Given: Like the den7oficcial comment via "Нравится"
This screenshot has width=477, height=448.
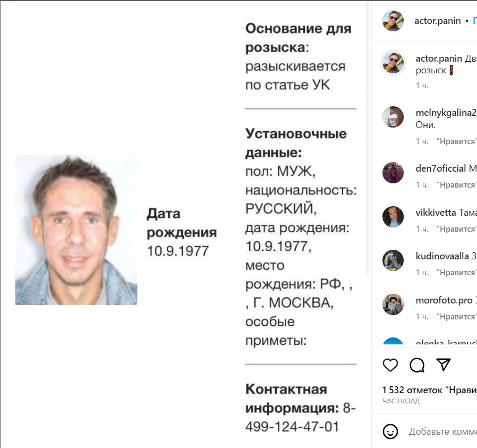Looking at the screenshot, I should tap(457, 185).
